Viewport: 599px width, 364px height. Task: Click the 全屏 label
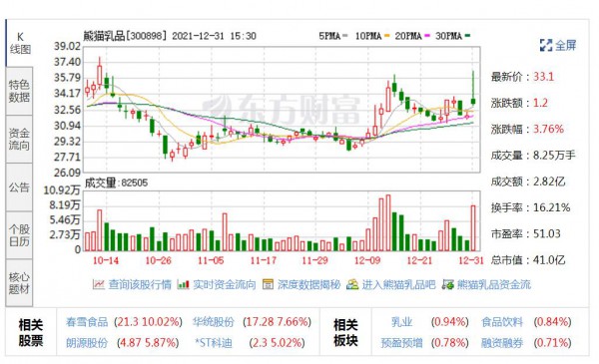(x=566, y=45)
